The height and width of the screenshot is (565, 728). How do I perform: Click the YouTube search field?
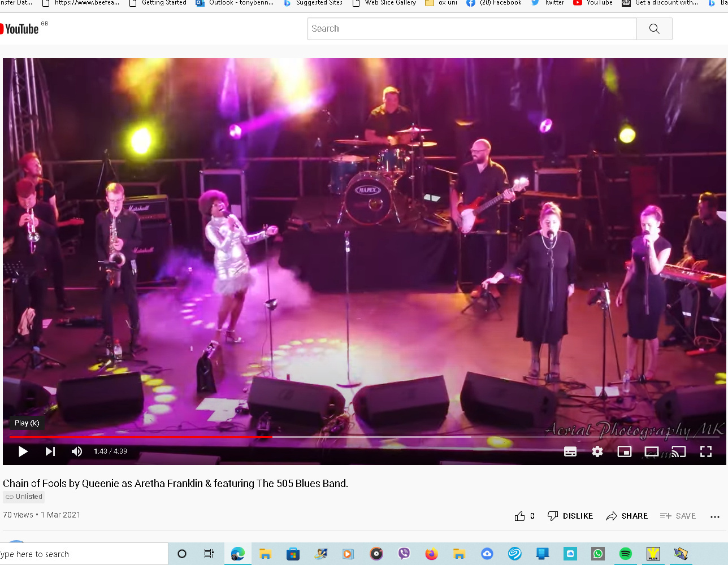click(x=472, y=29)
